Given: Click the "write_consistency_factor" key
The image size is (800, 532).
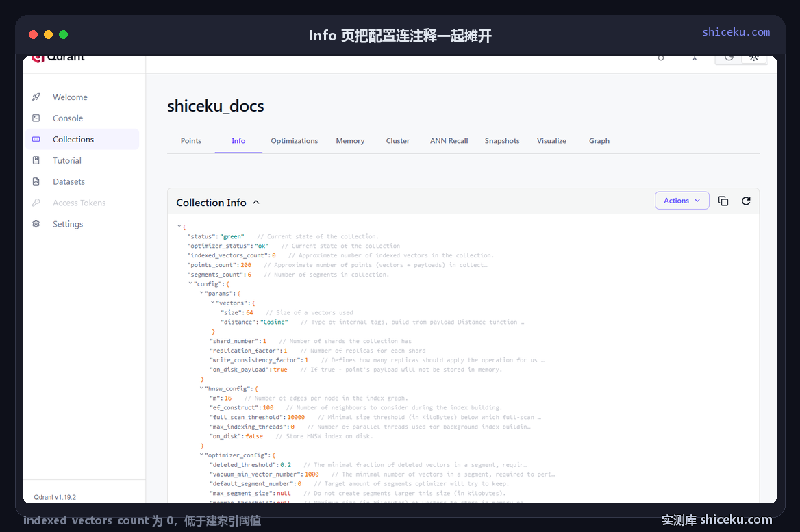Looking at the screenshot, I should (255, 359).
